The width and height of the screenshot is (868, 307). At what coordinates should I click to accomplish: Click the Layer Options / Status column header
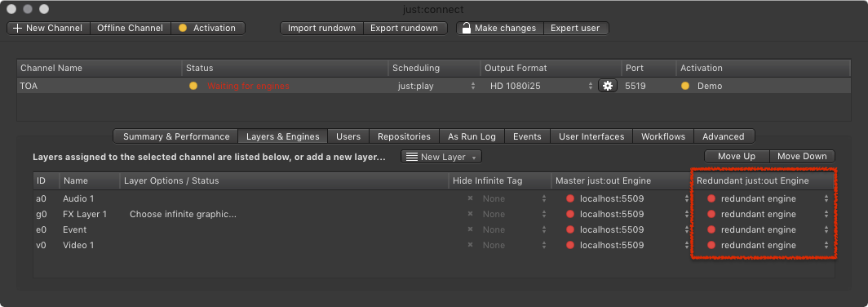tap(284, 180)
